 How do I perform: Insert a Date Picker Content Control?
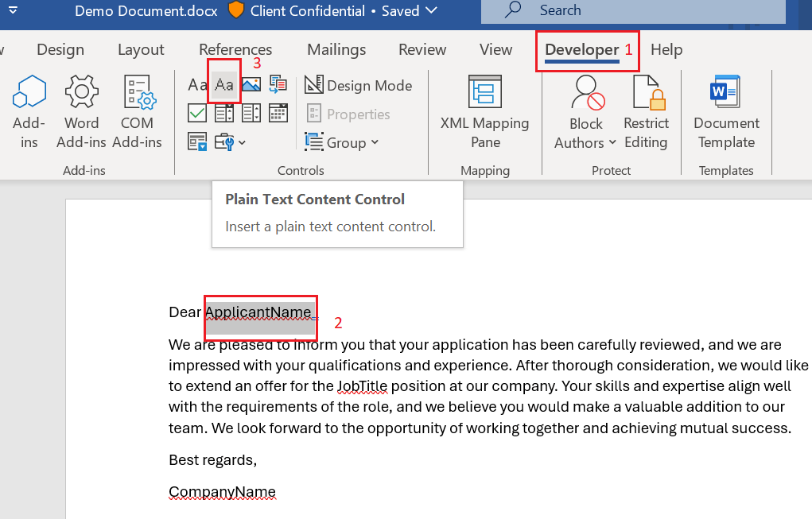278,114
